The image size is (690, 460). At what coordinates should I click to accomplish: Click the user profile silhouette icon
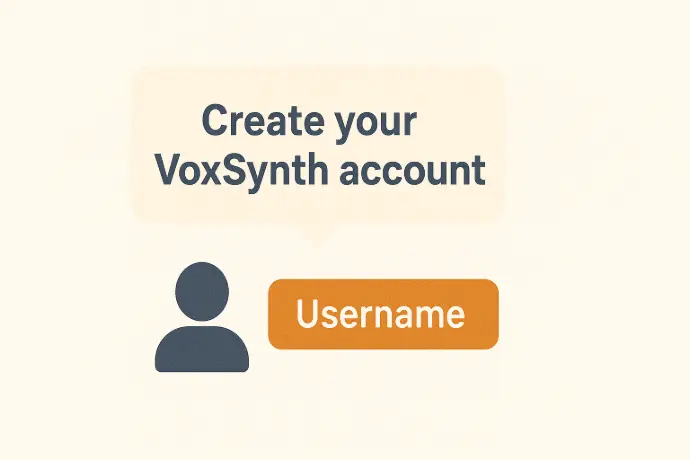(x=202, y=317)
